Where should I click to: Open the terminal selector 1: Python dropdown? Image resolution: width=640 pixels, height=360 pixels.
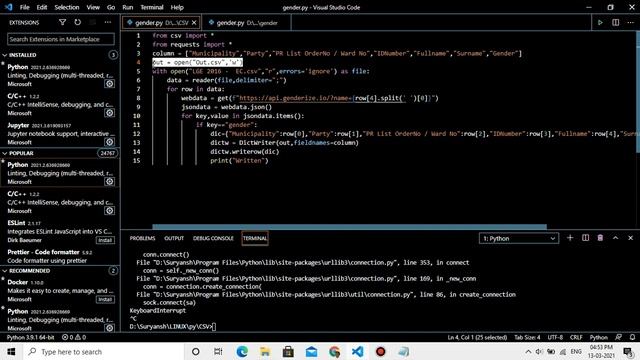(519, 238)
